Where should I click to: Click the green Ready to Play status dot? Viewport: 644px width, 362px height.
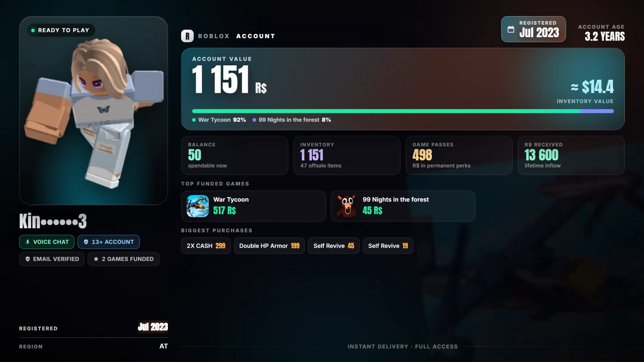coord(33,30)
